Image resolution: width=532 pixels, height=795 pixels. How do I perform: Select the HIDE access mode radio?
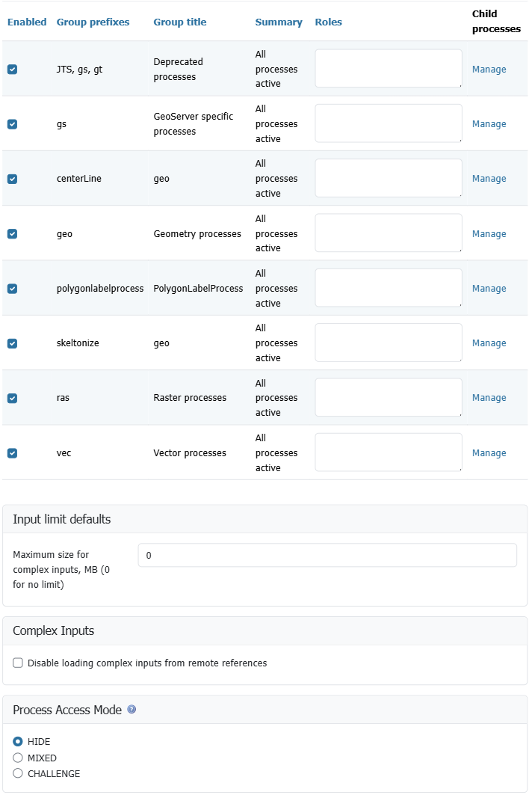pyautogui.click(x=18, y=742)
